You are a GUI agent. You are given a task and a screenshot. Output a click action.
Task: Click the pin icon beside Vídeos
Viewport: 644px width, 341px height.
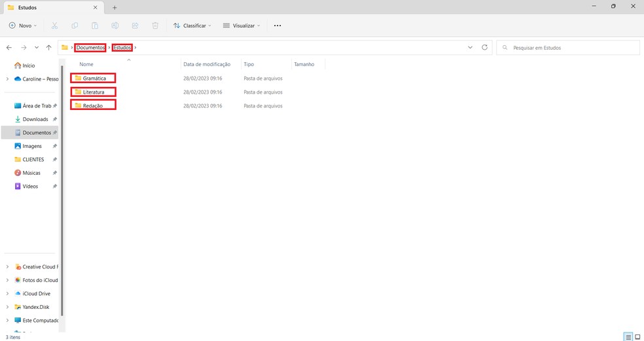coord(54,187)
